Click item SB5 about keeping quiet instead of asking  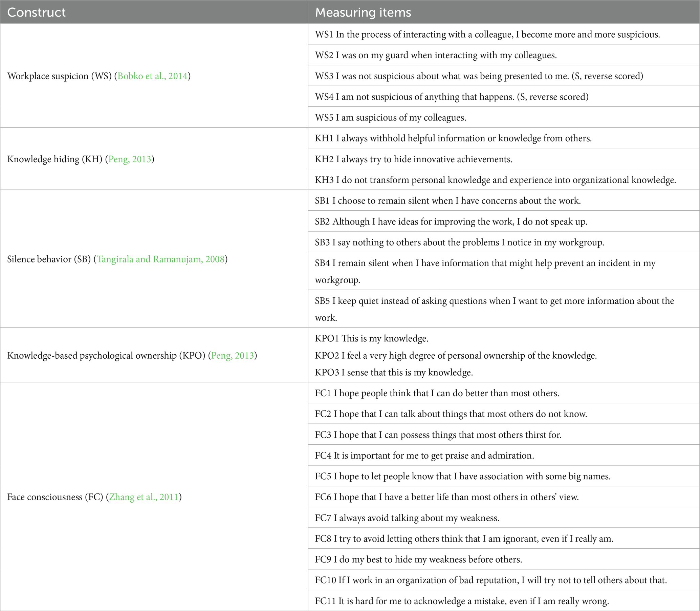[x=495, y=309]
